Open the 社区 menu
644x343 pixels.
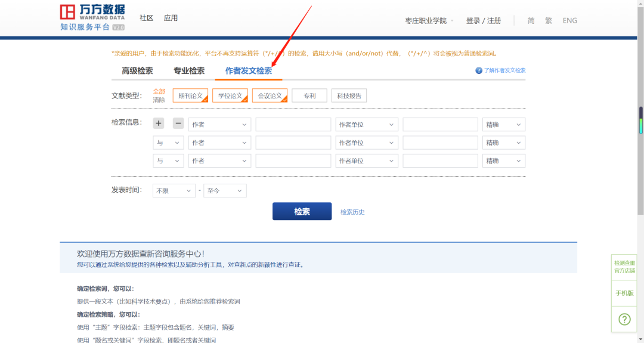146,18
